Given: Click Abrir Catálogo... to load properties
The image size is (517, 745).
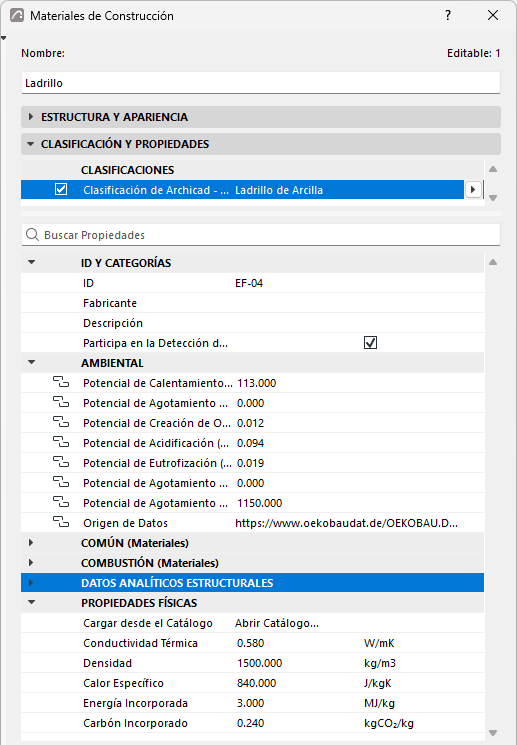Looking at the screenshot, I should (x=277, y=623).
